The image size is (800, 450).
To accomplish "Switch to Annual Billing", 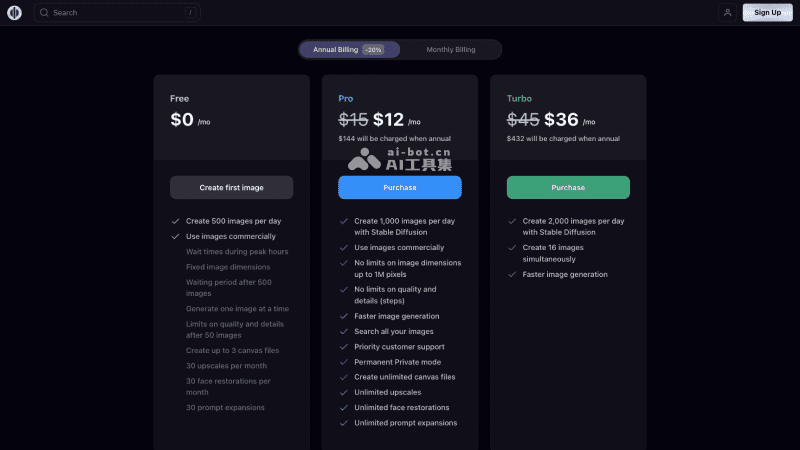I will click(335, 49).
